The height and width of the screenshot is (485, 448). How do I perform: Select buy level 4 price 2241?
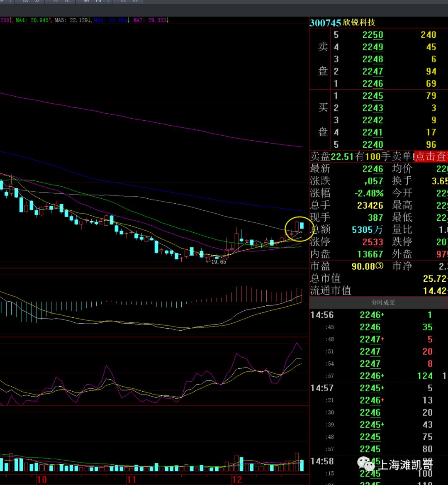pos(373,132)
